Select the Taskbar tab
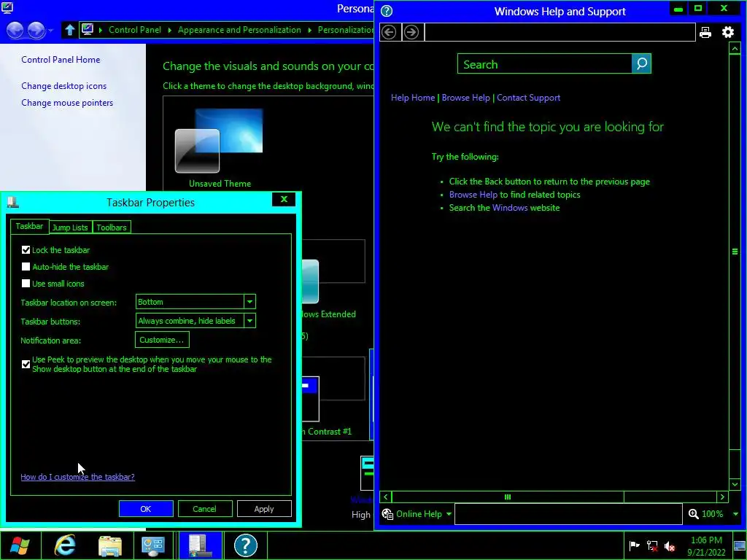The width and height of the screenshot is (747, 560). [29, 226]
